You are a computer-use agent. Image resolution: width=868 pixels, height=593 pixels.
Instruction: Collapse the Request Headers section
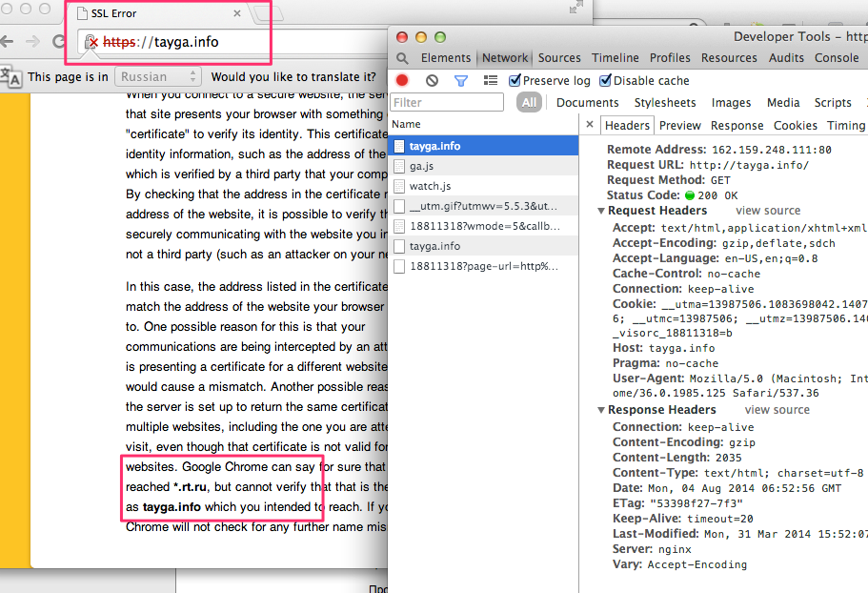[601, 211]
